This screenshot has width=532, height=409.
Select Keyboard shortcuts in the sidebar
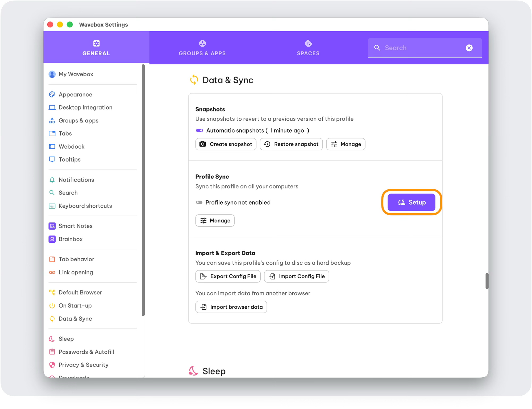click(85, 206)
